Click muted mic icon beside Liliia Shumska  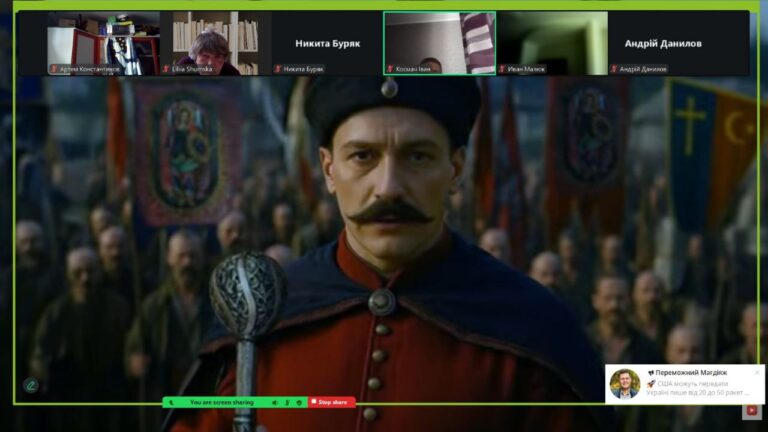166,69
